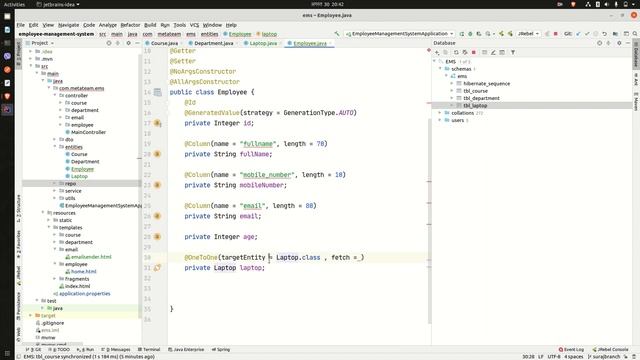The width and height of the screenshot is (640, 360).
Task: Open query console icon in Database toolbar
Action: 502,52
